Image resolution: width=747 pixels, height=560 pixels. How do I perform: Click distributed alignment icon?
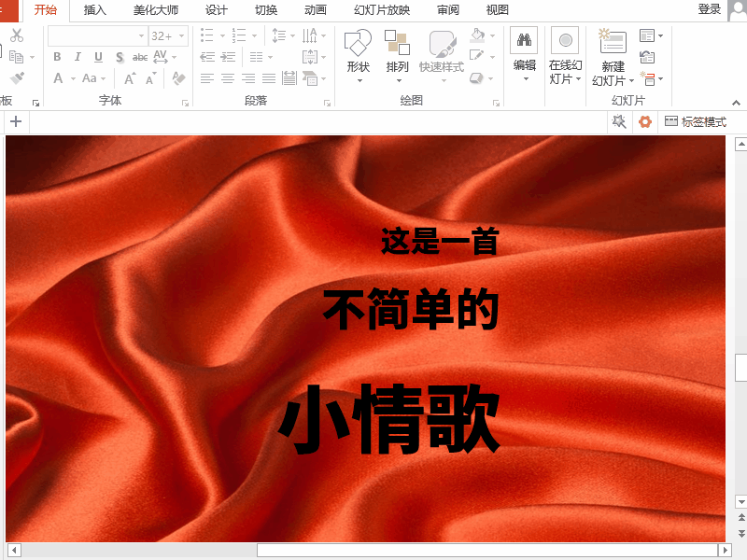[x=289, y=78]
